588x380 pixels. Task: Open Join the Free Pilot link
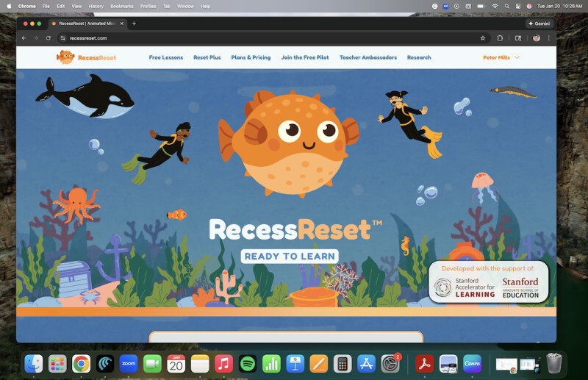(x=305, y=57)
